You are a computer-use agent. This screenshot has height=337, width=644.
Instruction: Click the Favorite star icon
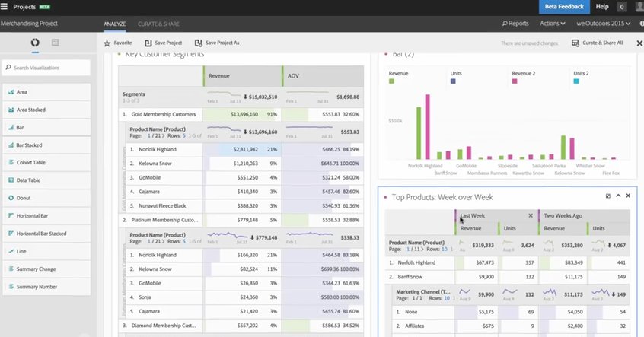click(107, 43)
